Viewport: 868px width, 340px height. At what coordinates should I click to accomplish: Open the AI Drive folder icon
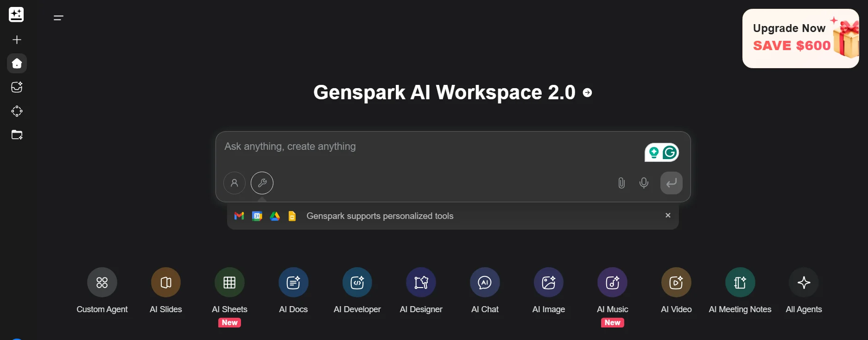[17, 135]
